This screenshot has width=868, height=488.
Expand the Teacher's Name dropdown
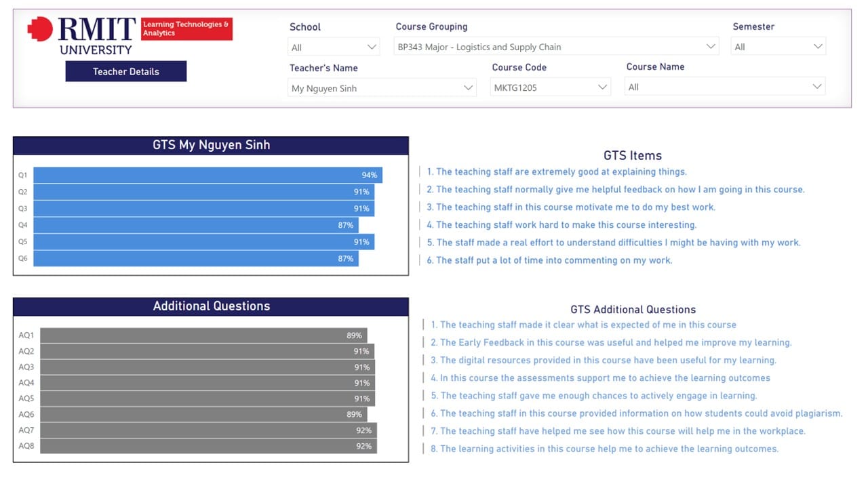click(x=382, y=88)
